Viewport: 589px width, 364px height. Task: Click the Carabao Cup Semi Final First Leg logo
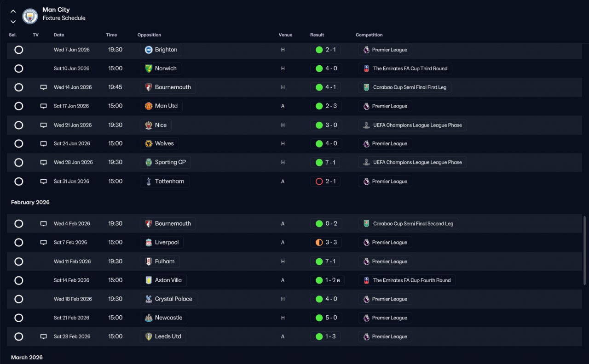tap(366, 87)
